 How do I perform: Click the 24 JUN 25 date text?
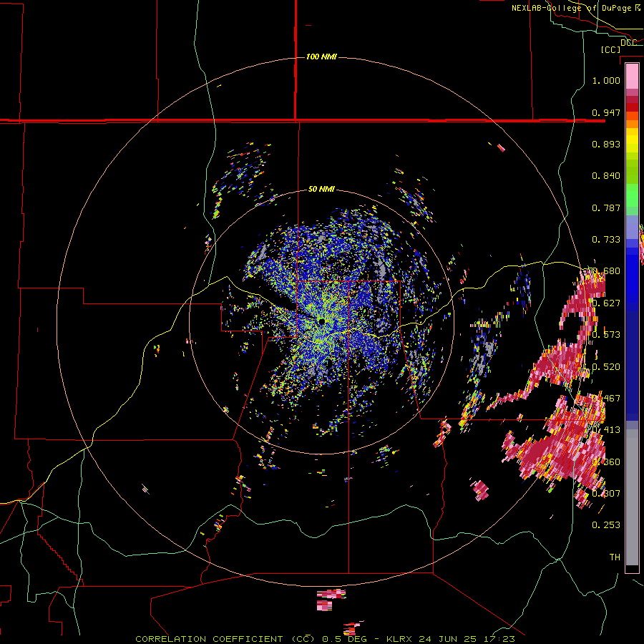click(x=448, y=639)
